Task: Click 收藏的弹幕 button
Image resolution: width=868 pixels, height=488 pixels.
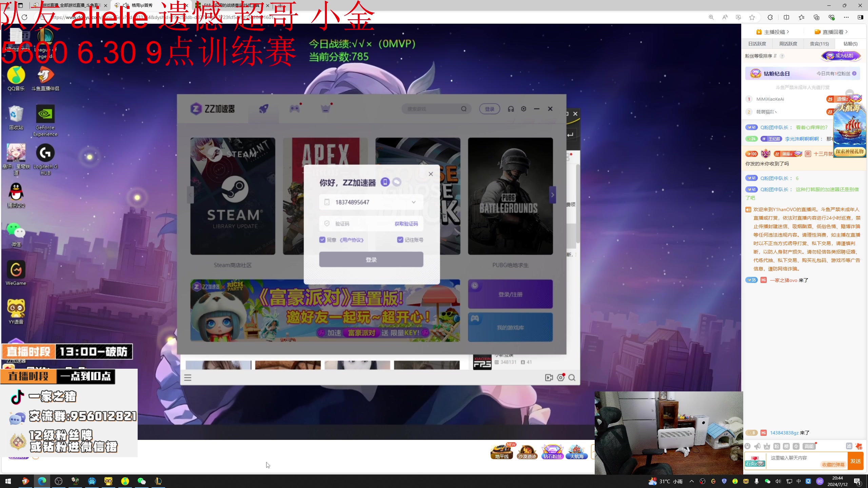Action: [833, 465]
